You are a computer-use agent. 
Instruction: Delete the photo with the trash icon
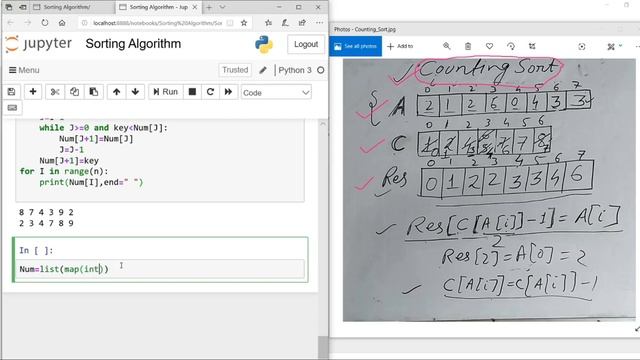[468, 46]
